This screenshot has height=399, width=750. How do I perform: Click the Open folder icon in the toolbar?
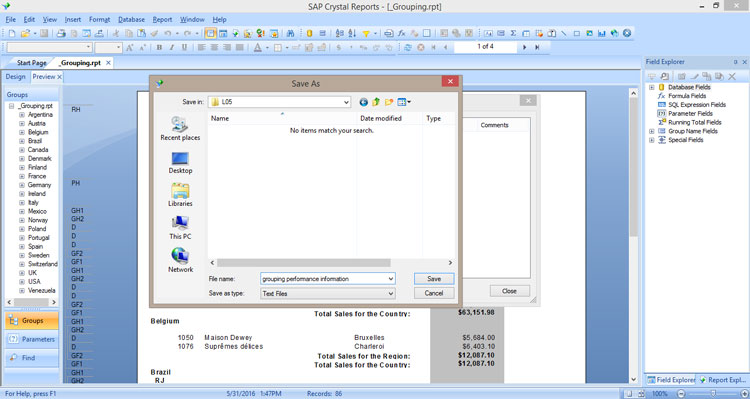(25, 33)
